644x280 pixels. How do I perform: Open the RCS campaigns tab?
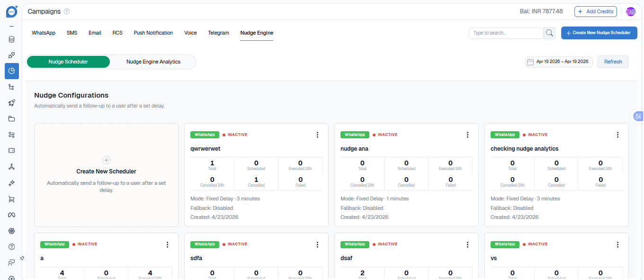point(117,33)
